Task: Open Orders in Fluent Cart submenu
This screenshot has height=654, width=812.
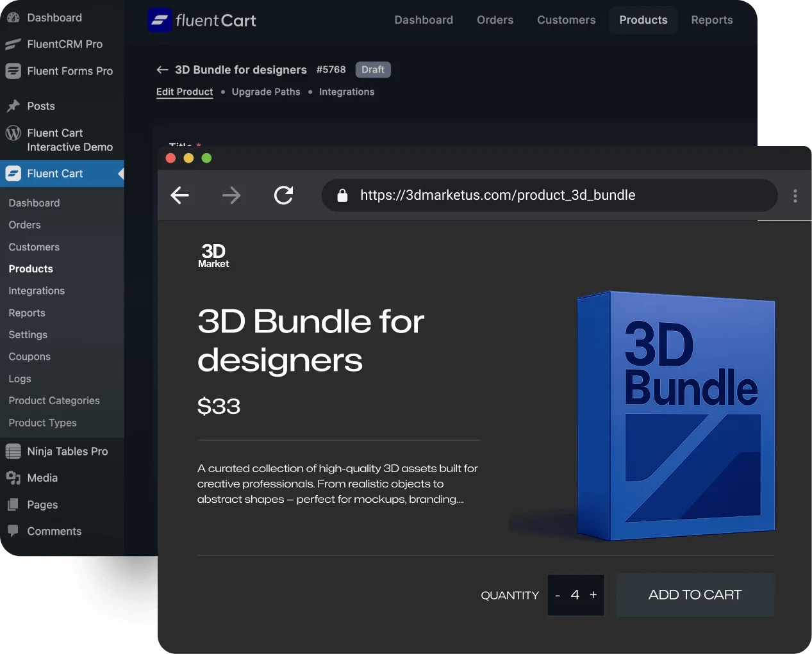Action: 24,225
